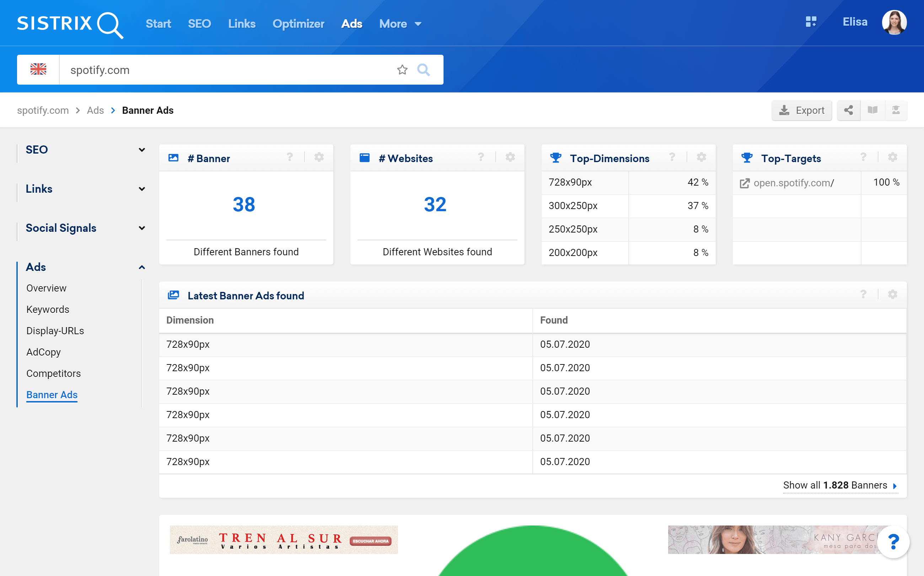This screenshot has height=576, width=924.
Task: Click Show all 1.828 Banners link
Action: (x=840, y=485)
